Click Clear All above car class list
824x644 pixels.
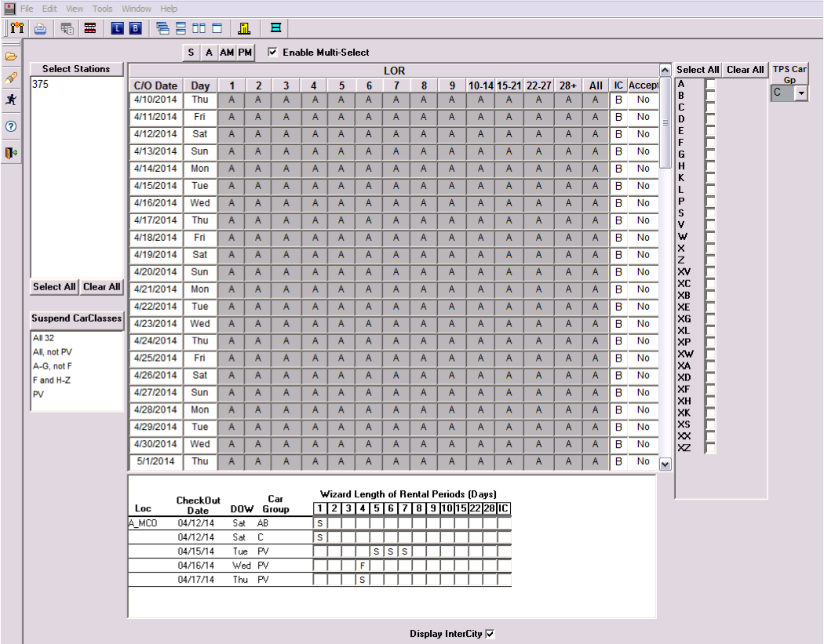(x=746, y=69)
